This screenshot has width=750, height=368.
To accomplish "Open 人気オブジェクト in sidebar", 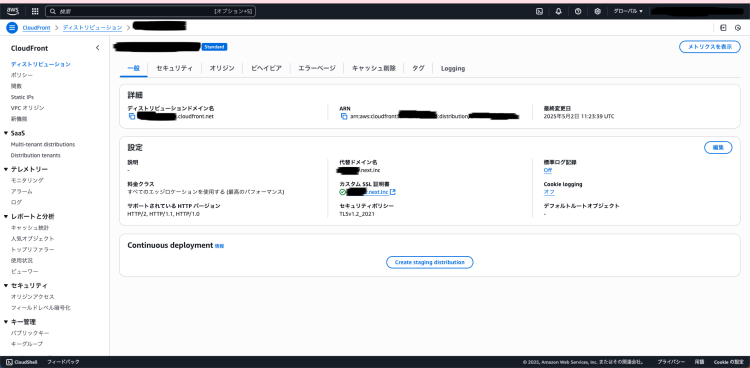I will point(33,238).
